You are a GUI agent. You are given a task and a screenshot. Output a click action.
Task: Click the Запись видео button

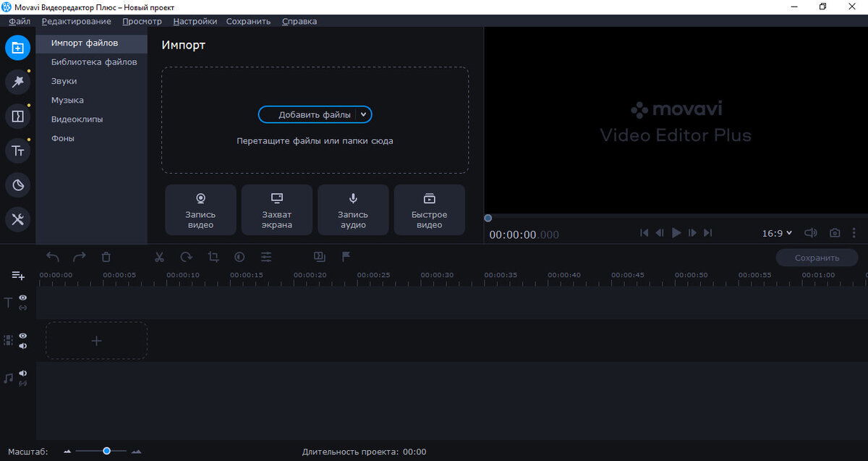200,210
